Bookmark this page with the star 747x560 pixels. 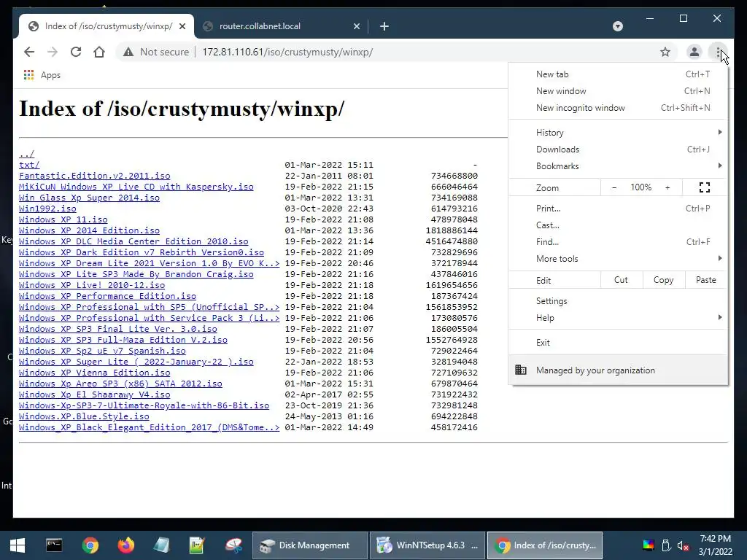click(x=665, y=52)
